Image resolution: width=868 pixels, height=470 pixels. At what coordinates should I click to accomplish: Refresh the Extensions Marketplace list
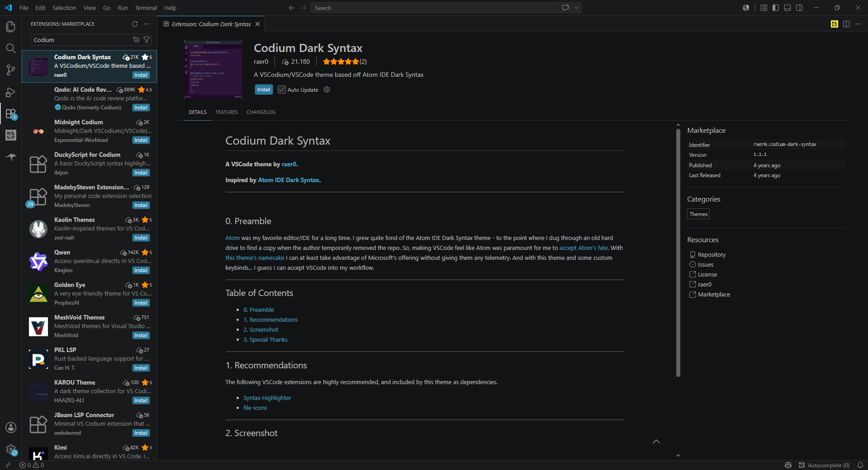click(x=135, y=24)
